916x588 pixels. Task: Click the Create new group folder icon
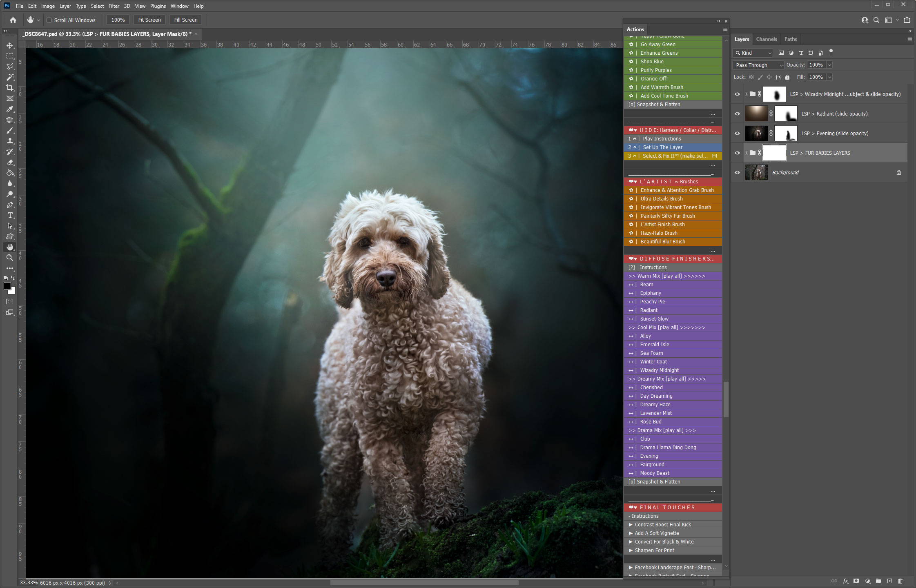[x=878, y=581]
